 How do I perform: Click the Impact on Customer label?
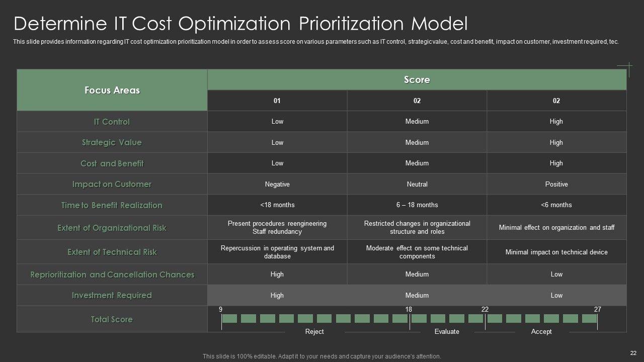tap(112, 185)
